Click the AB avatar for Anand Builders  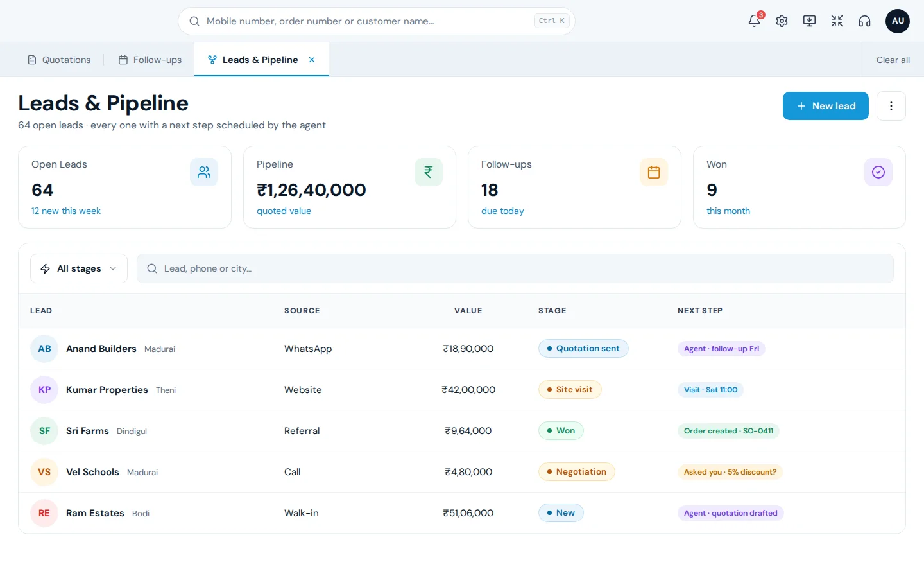point(44,349)
